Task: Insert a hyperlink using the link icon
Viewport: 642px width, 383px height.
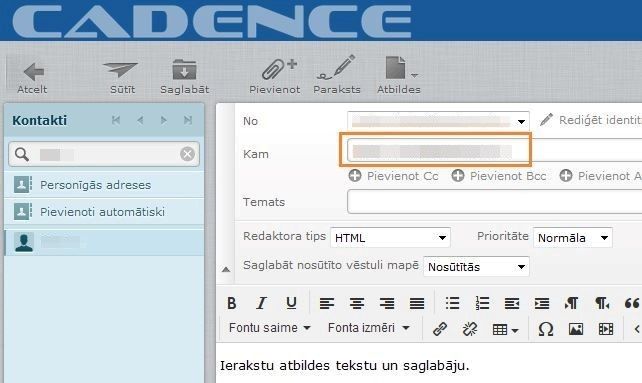Action: coord(440,329)
